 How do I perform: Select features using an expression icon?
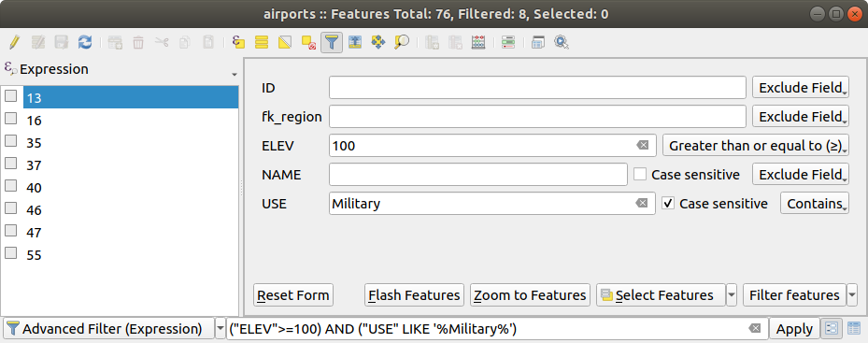click(238, 42)
